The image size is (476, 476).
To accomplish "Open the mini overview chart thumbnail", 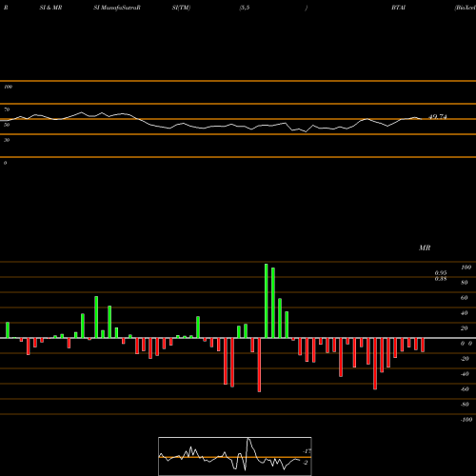I will point(235,456).
